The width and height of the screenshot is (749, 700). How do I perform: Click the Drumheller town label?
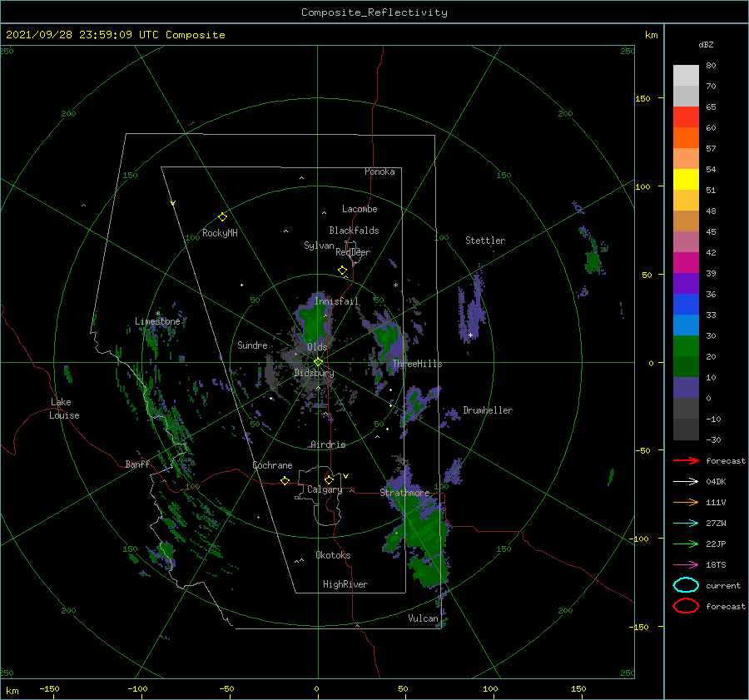pyautogui.click(x=488, y=410)
